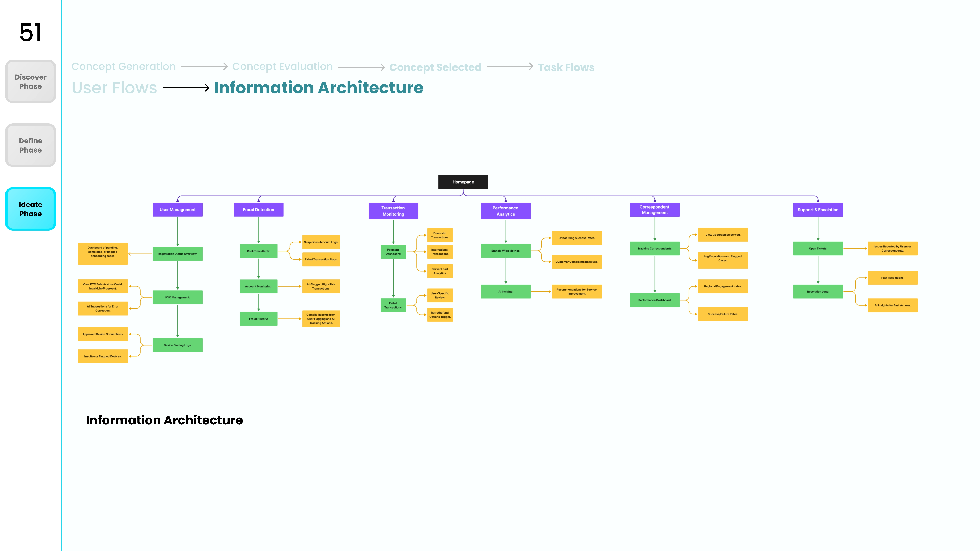Click the KYC Management box
Screen dimensions: 980x551
tap(178, 297)
